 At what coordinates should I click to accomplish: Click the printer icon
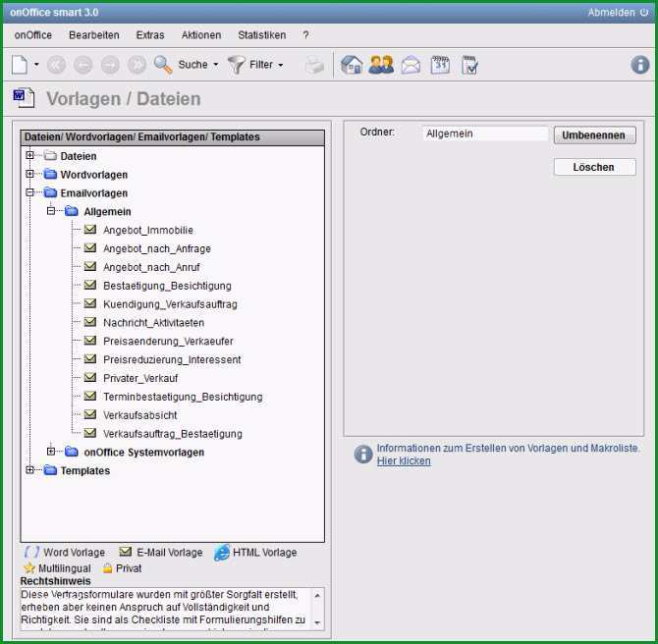coord(314,66)
